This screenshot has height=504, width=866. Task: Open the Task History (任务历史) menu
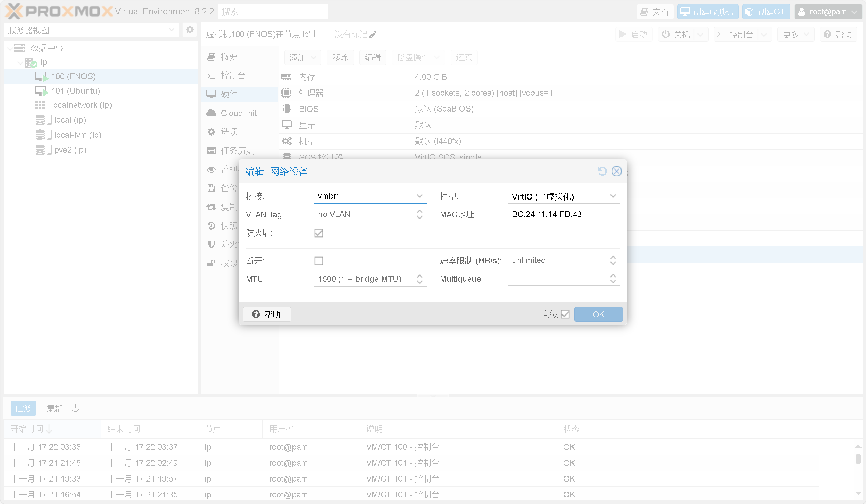240,151
